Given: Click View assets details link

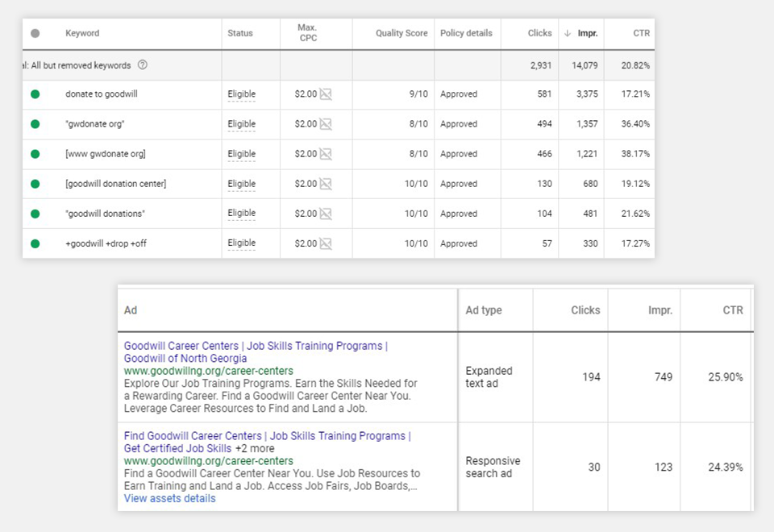Looking at the screenshot, I should [169, 498].
